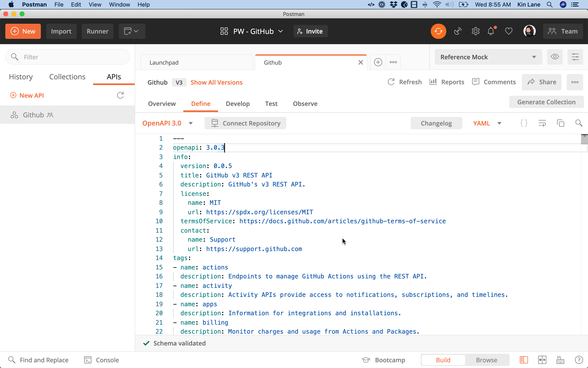The image size is (588, 368).
Task: Click Generate Collection button
Action: point(546,102)
